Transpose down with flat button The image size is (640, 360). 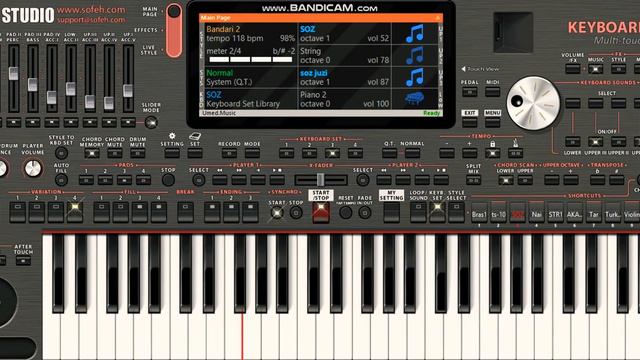tap(598, 180)
